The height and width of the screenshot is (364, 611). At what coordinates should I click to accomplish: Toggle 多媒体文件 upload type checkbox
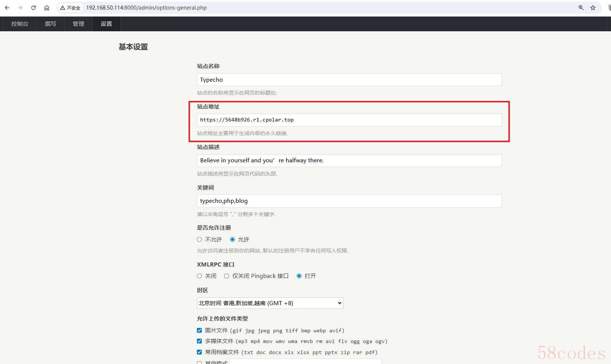pos(199,341)
